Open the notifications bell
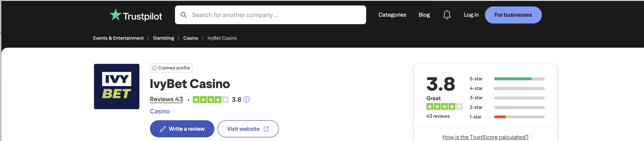 pos(447,15)
